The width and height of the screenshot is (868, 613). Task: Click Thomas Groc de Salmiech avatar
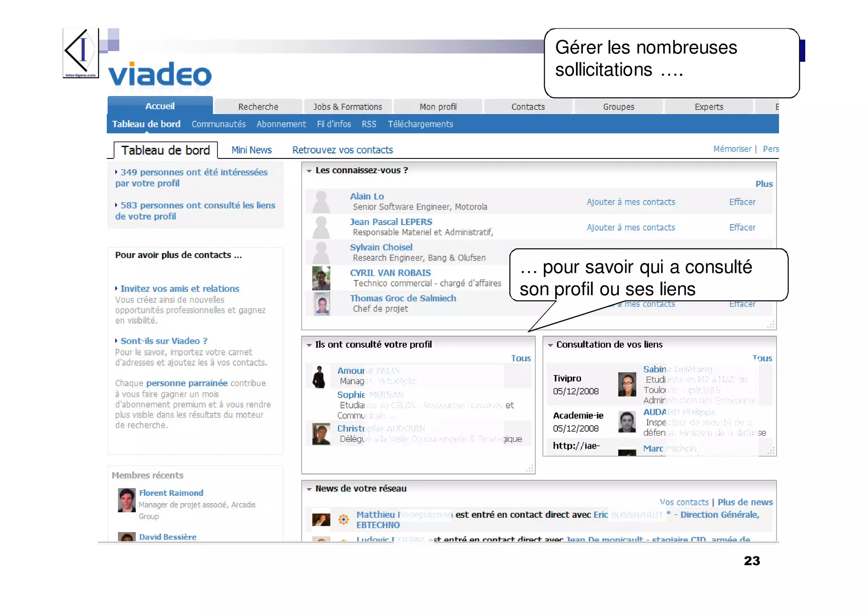[322, 304]
